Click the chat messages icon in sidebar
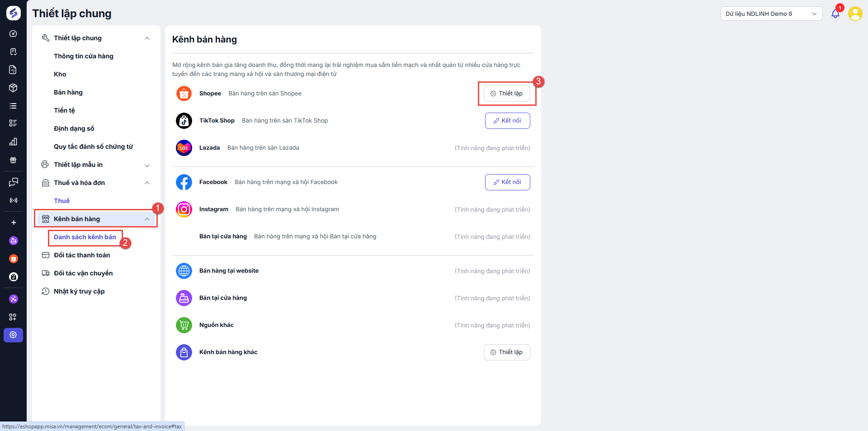The width and height of the screenshot is (868, 431). click(x=13, y=182)
